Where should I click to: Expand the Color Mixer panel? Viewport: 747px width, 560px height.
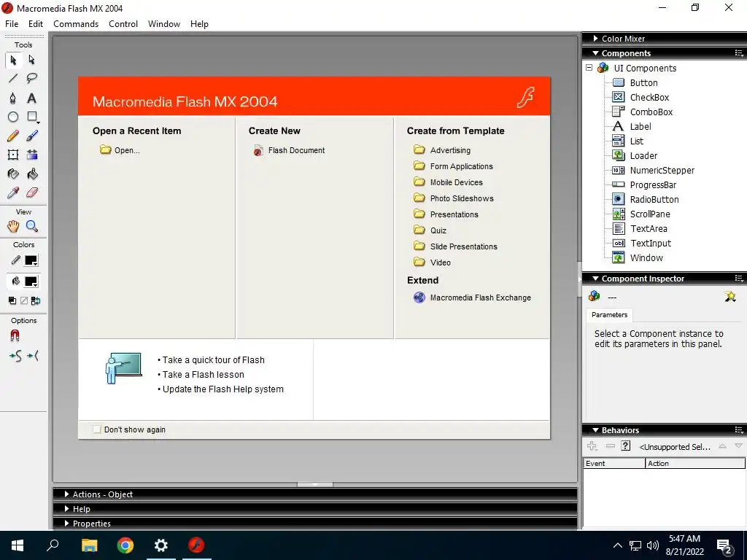(x=595, y=39)
